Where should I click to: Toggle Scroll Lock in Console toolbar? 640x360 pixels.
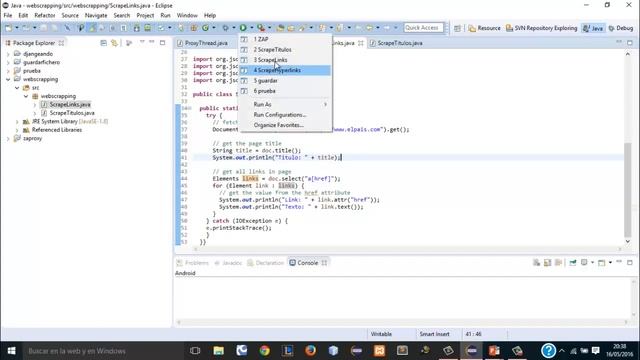coord(547,262)
